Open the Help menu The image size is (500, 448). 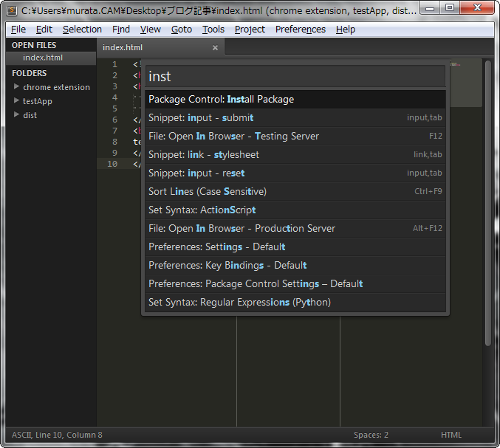coord(346,30)
